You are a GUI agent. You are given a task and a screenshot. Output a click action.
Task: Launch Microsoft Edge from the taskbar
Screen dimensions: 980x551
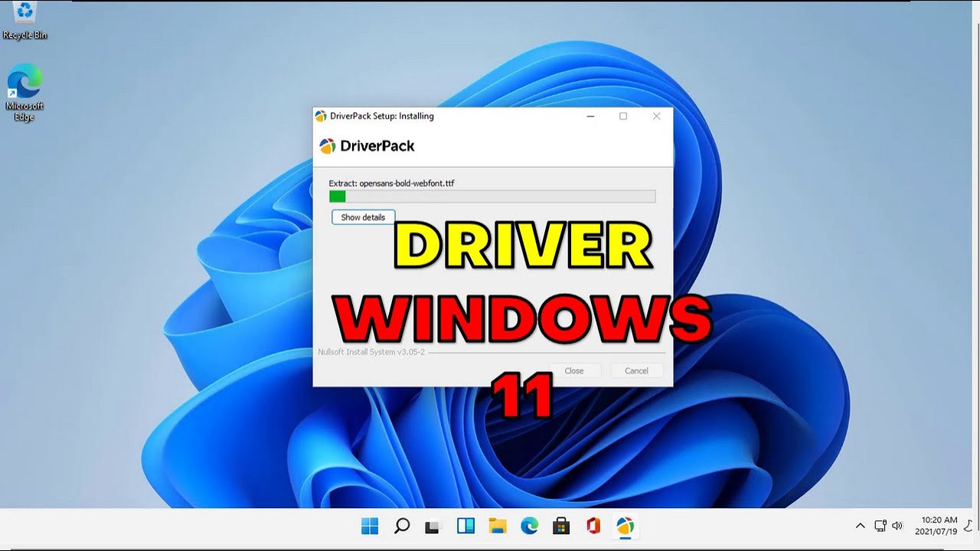(x=529, y=526)
